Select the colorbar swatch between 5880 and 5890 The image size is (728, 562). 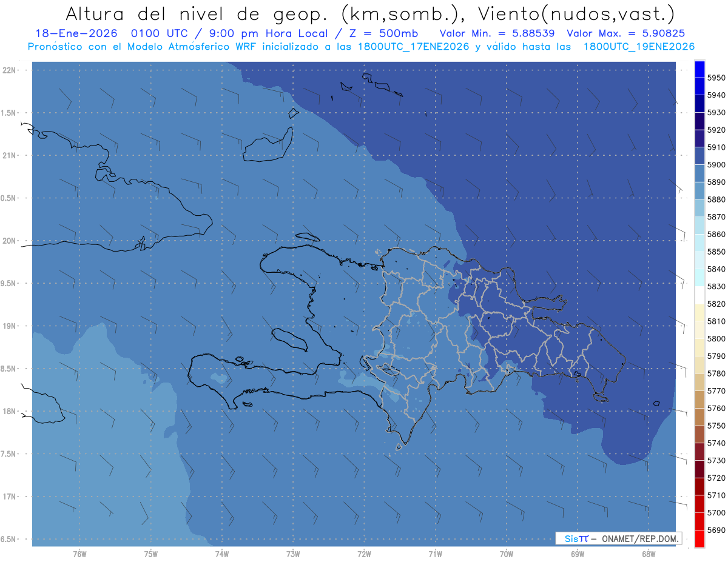click(699, 191)
